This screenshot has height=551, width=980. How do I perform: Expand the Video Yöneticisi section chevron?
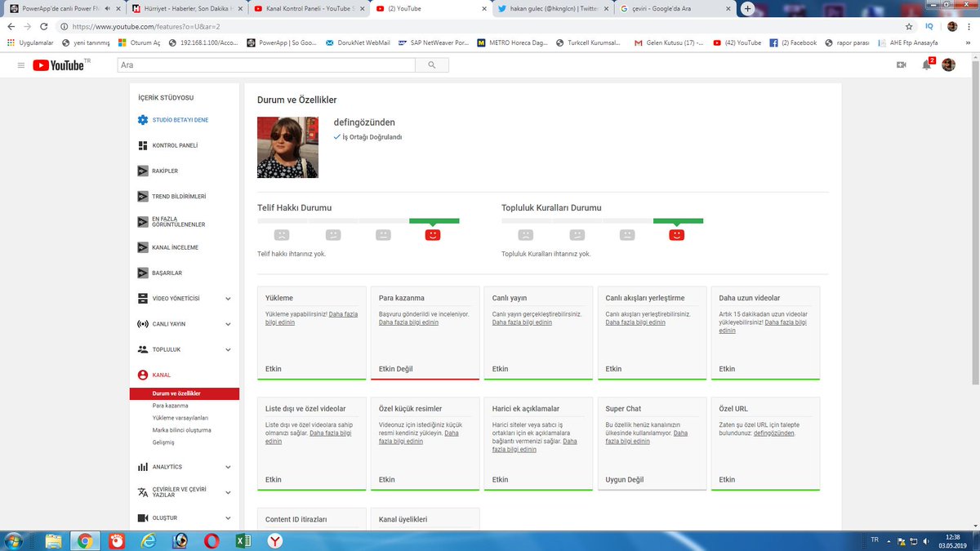pos(228,299)
